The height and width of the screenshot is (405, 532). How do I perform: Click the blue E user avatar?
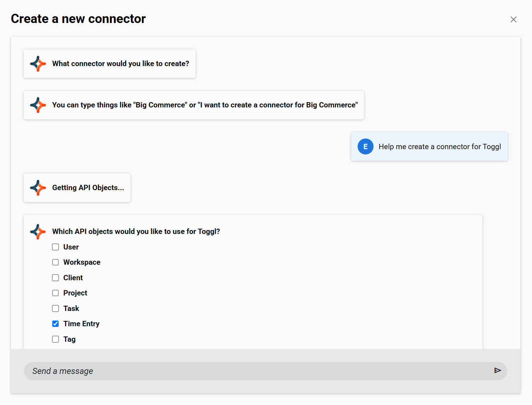tap(365, 146)
